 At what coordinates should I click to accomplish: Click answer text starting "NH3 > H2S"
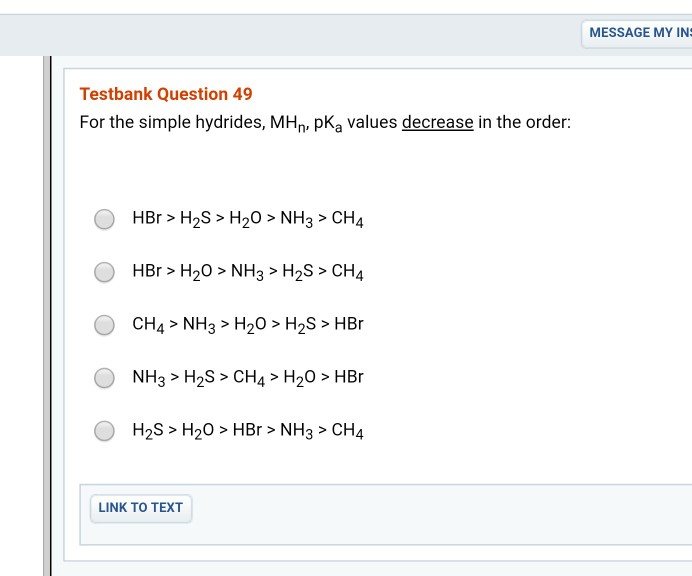point(247,378)
